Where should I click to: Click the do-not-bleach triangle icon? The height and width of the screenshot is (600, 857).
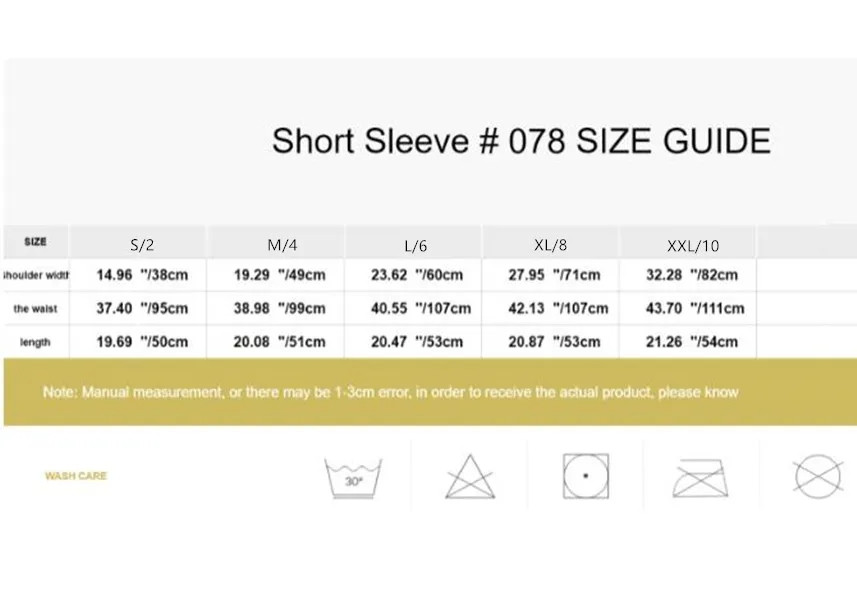470,476
